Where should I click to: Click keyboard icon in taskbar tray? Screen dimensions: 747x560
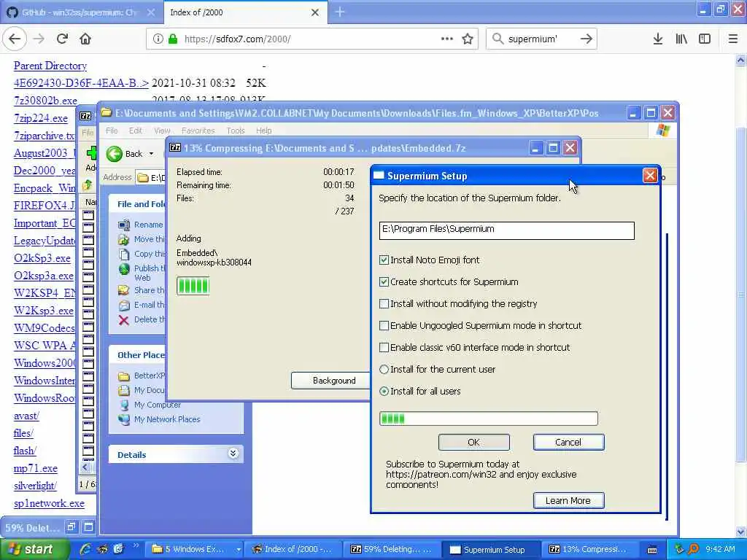(652, 550)
